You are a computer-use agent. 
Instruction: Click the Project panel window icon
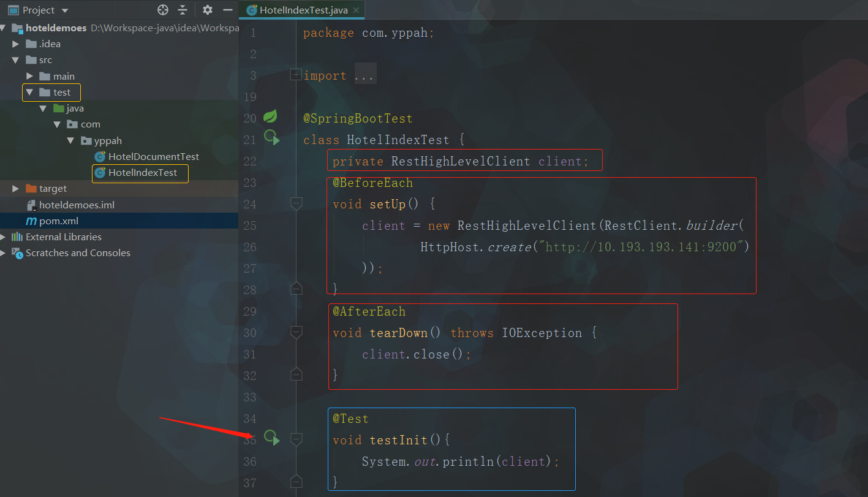pyautogui.click(x=13, y=10)
